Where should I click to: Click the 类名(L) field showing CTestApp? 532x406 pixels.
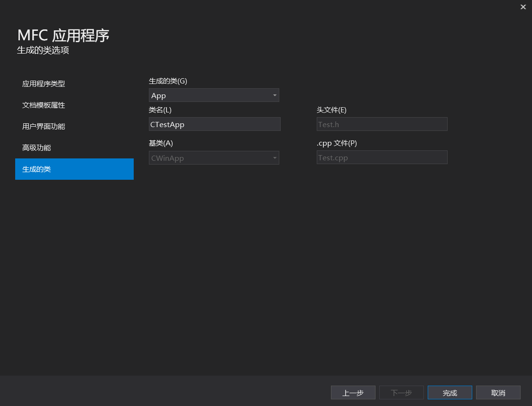pyautogui.click(x=214, y=124)
